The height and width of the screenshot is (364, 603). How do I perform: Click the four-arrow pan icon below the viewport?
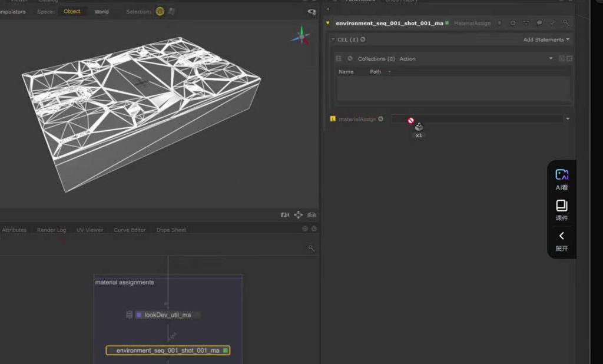299,215
